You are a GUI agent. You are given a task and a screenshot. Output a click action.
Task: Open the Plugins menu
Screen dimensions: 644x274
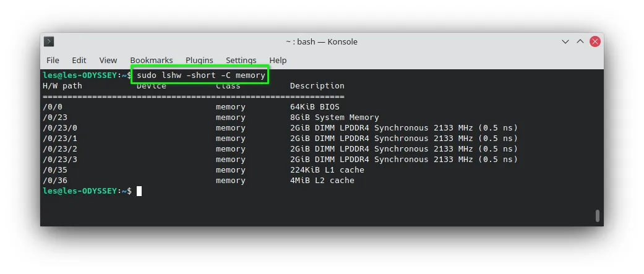click(x=199, y=61)
